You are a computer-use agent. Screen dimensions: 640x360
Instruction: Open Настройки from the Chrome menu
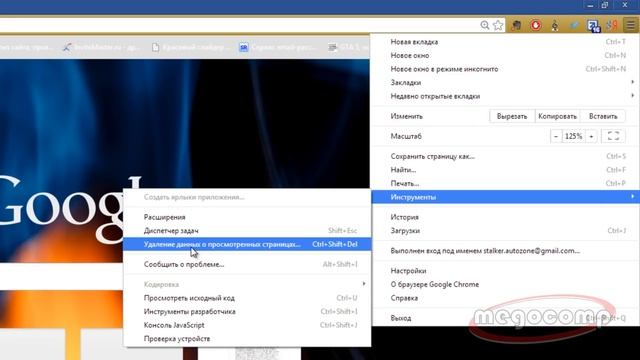[506, 271]
